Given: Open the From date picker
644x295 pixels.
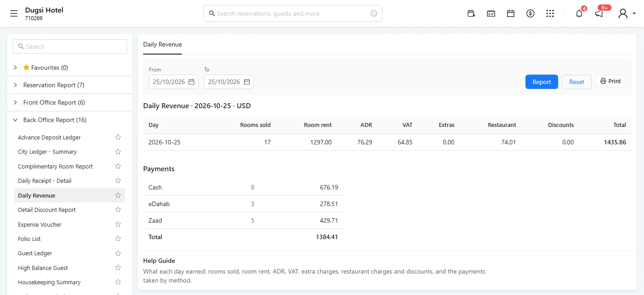Looking at the screenshot, I should tap(174, 82).
